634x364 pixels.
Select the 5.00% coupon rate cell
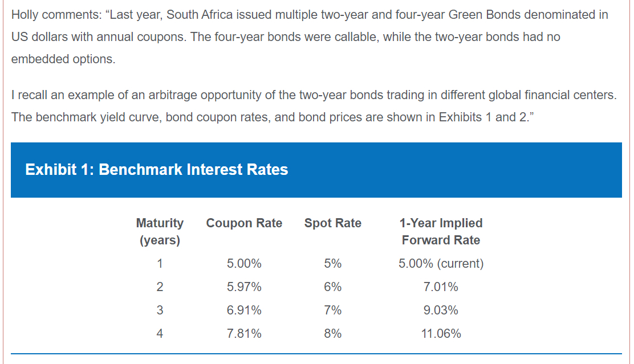(244, 264)
